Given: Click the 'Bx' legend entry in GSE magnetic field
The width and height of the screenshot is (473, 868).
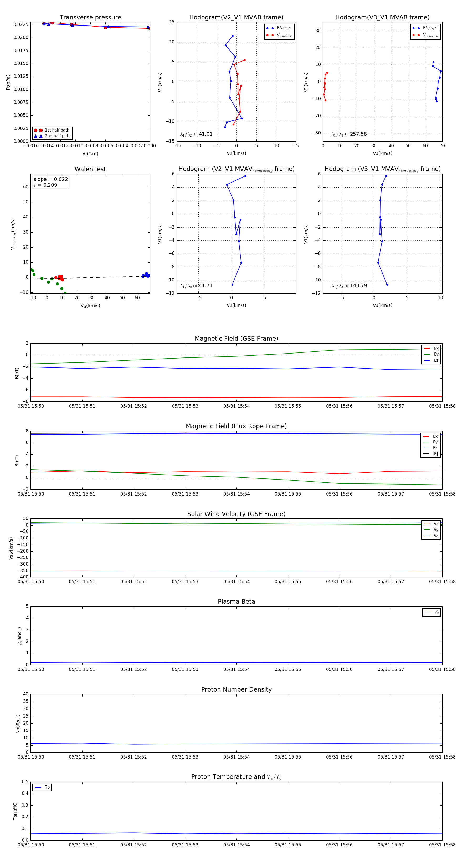Looking at the screenshot, I should [x=431, y=349].
